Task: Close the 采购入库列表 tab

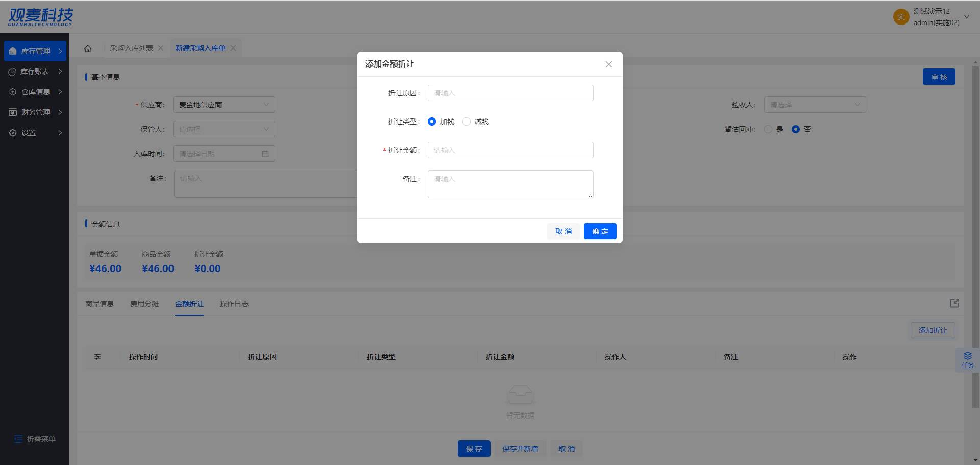Action: point(161,48)
